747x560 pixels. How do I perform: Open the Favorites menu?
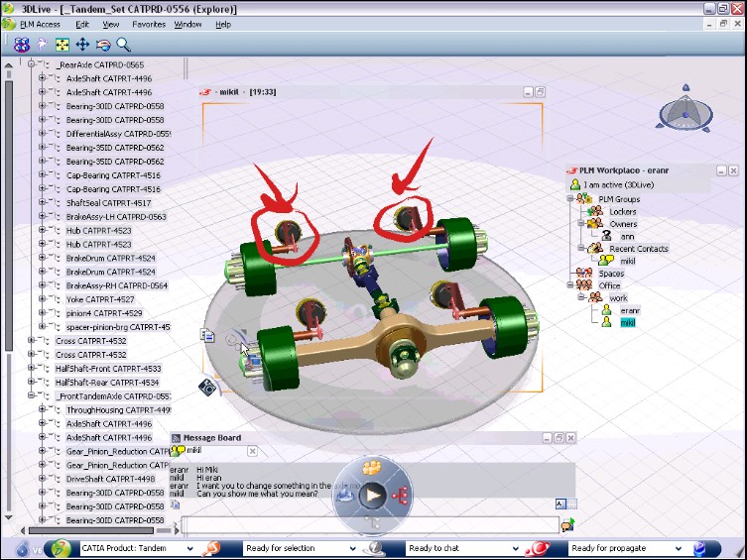coord(149,24)
